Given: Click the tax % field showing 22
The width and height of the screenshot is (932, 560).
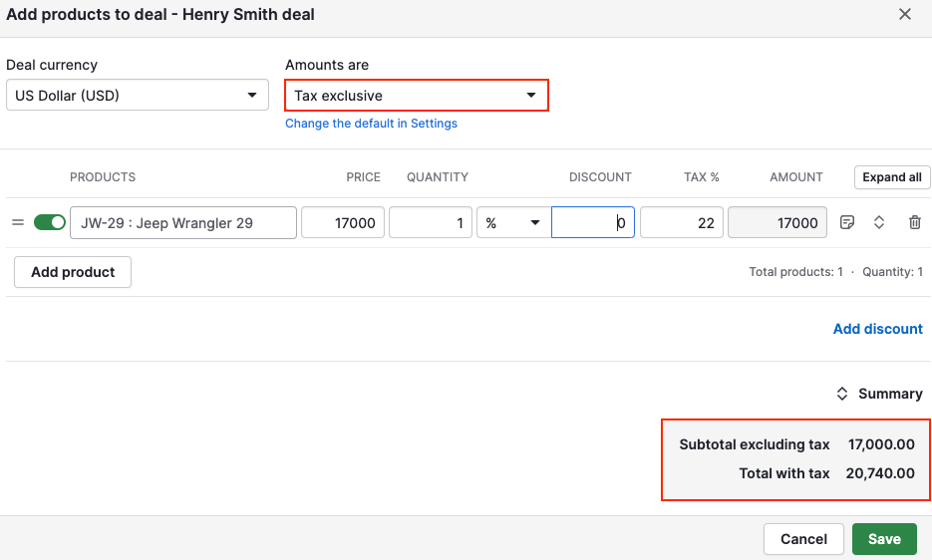Looking at the screenshot, I should tap(681, 223).
